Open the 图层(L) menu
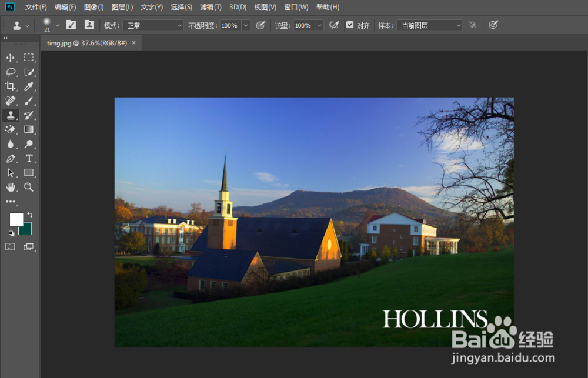Screen dimensions: 588x378 click(x=122, y=7)
